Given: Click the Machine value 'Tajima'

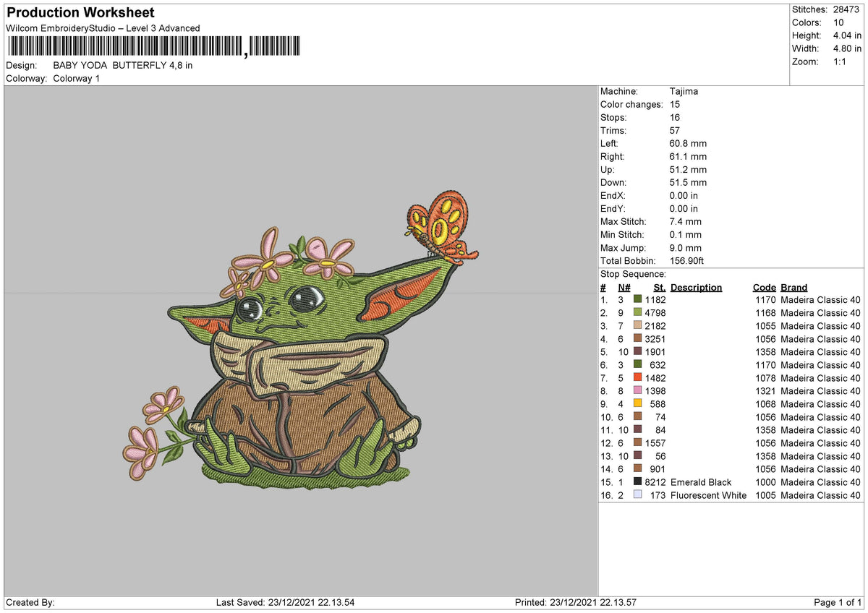Looking at the screenshot, I should click(x=684, y=92).
